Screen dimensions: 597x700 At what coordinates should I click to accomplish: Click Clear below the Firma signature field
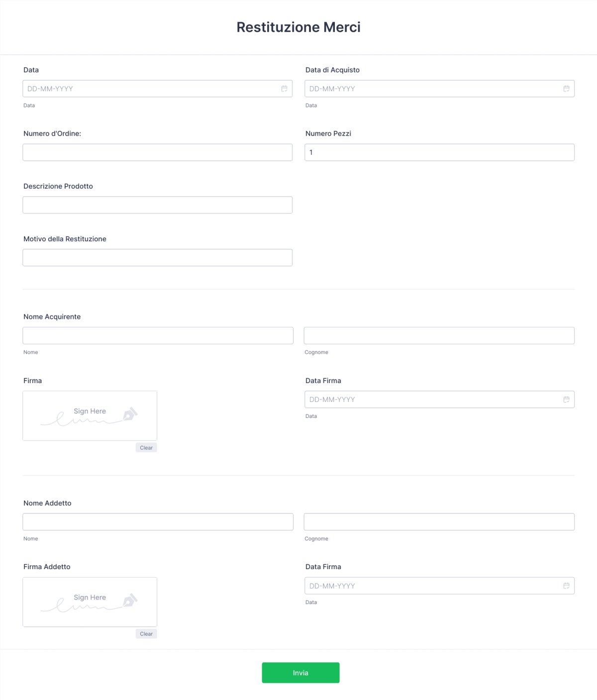click(146, 447)
